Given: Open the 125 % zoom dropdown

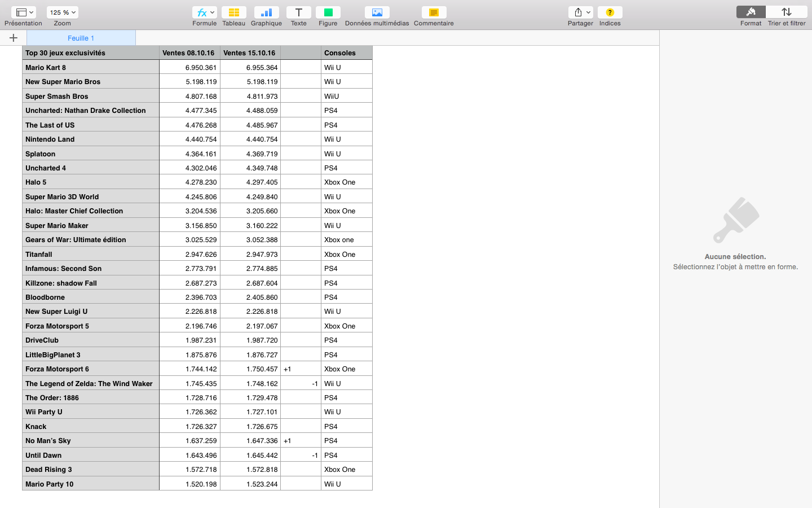Looking at the screenshot, I should point(62,12).
